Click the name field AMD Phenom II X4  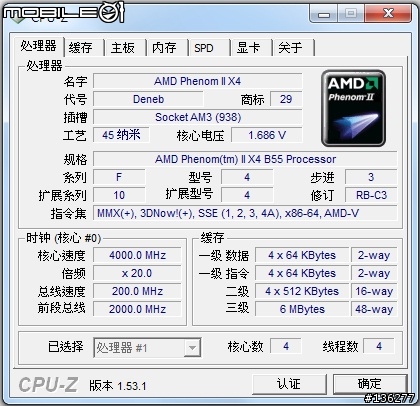[198, 81]
